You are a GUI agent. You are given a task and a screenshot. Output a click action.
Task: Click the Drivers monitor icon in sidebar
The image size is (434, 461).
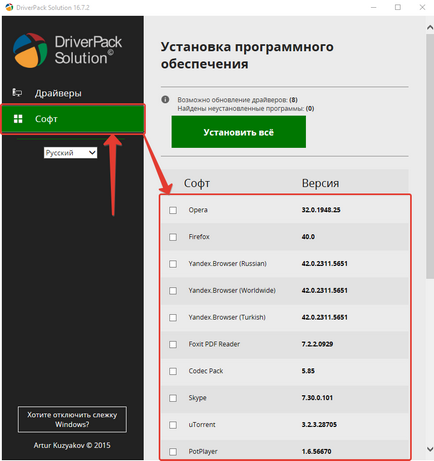click(17, 92)
